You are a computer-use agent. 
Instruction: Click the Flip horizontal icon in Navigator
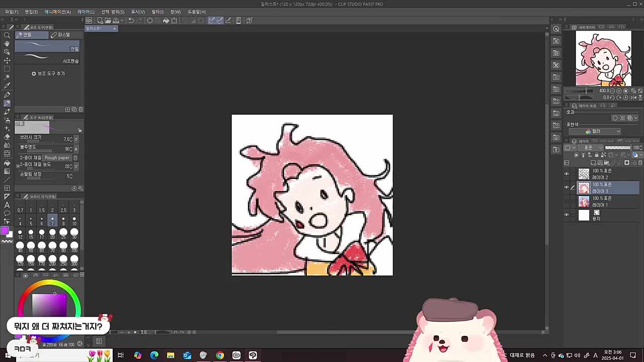(633, 98)
